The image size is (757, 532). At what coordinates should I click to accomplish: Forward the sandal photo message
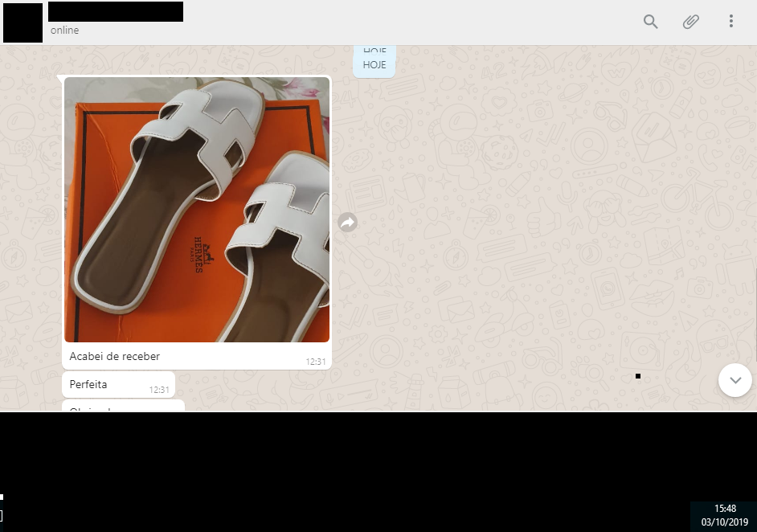[348, 222]
